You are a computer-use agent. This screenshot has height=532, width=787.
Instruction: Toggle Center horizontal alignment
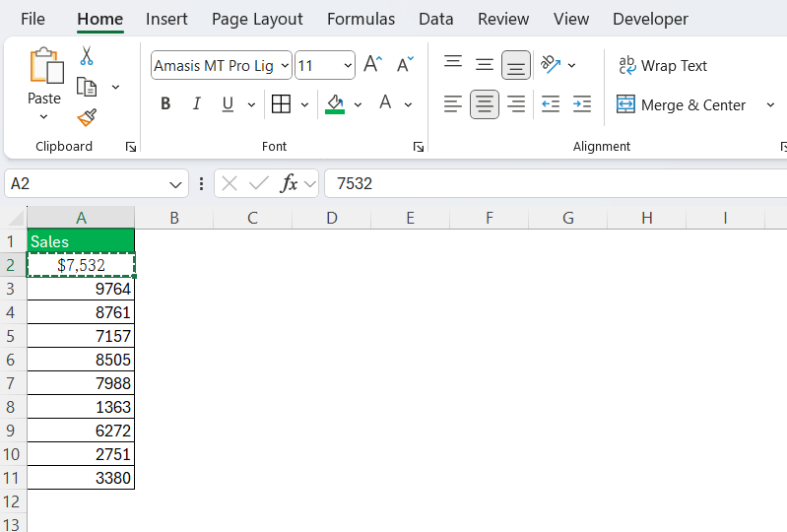tap(485, 103)
